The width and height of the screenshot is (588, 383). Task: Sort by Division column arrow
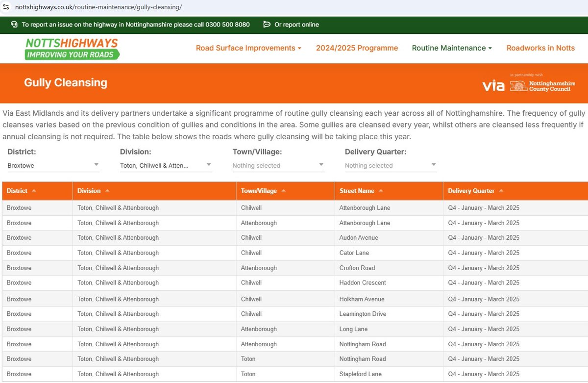click(107, 191)
